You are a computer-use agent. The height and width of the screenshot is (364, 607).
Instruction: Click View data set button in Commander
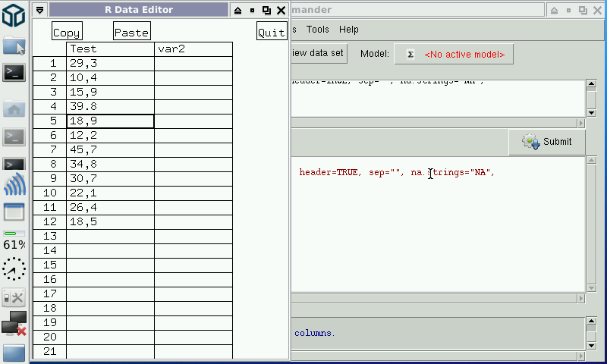[319, 53]
